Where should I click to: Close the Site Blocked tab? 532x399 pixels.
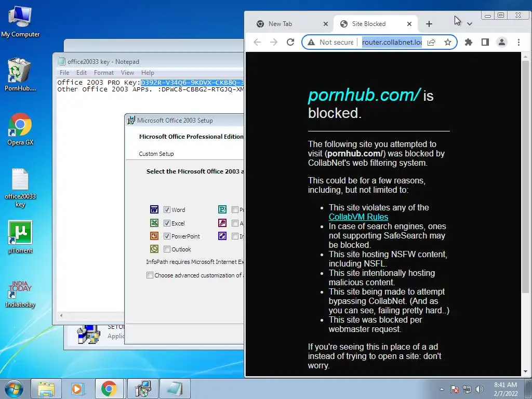409,24
